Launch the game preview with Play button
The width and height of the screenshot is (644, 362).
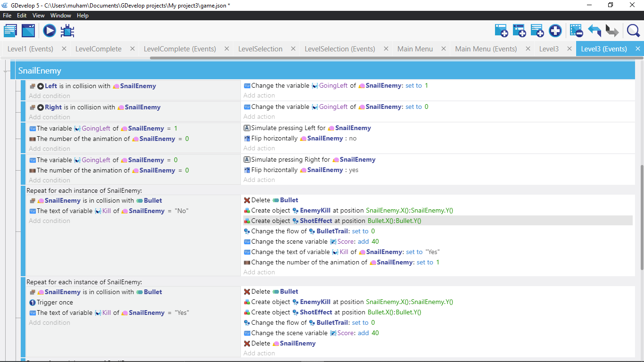[50, 31]
